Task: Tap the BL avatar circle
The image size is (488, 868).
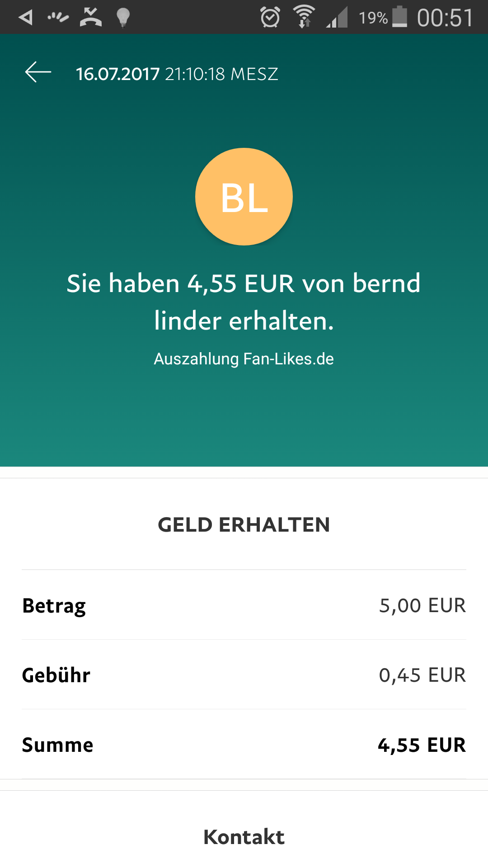Action: click(x=244, y=197)
